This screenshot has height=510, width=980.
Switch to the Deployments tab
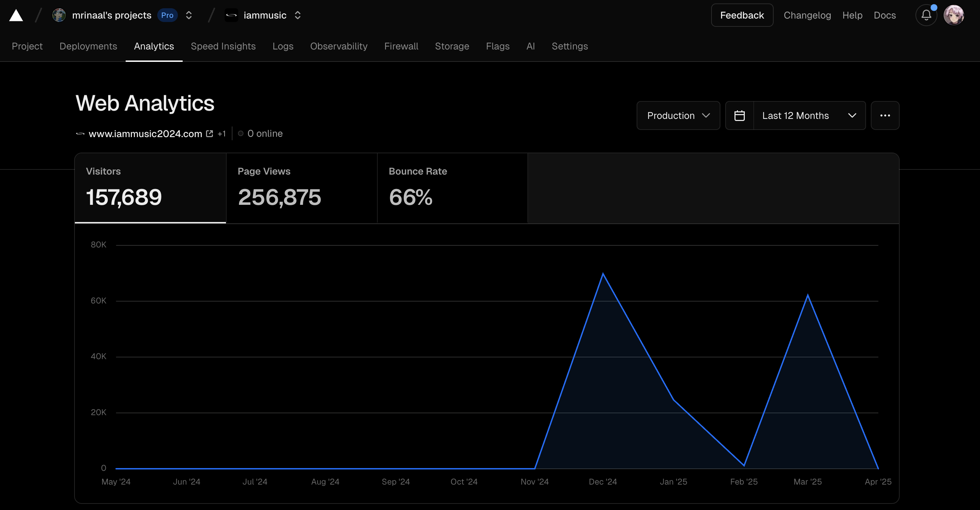pyautogui.click(x=88, y=46)
